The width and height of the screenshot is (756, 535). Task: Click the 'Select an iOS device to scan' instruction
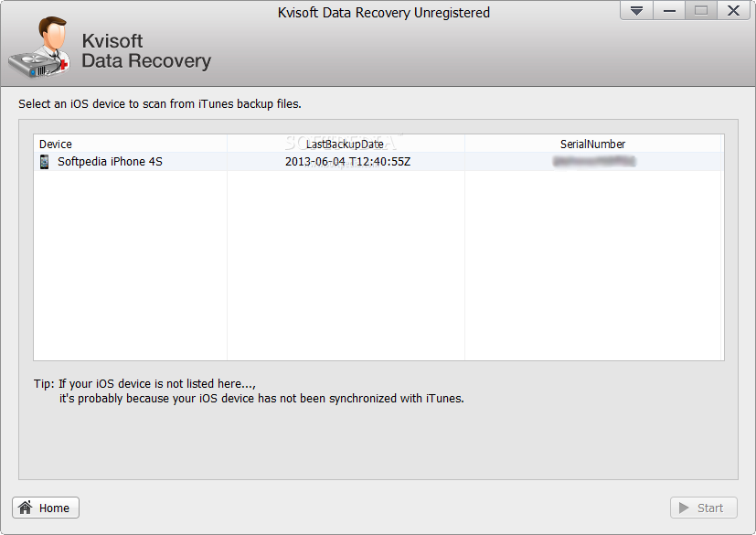pos(160,103)
